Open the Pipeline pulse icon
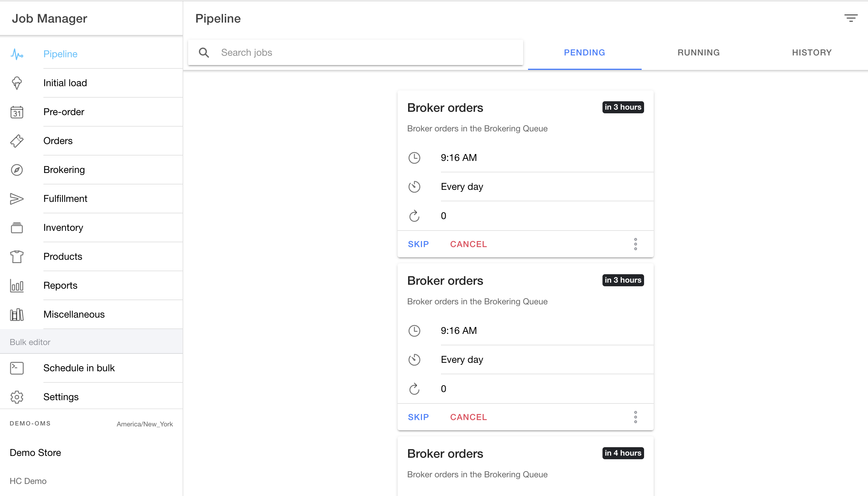The height and width of the screenshot is (496, 868). 17,54
